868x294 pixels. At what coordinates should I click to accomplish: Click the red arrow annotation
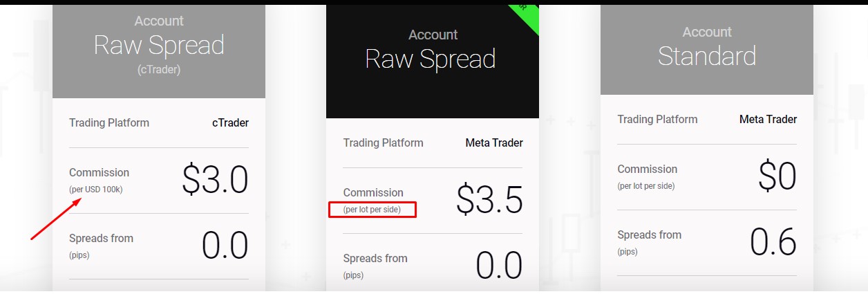57,219
